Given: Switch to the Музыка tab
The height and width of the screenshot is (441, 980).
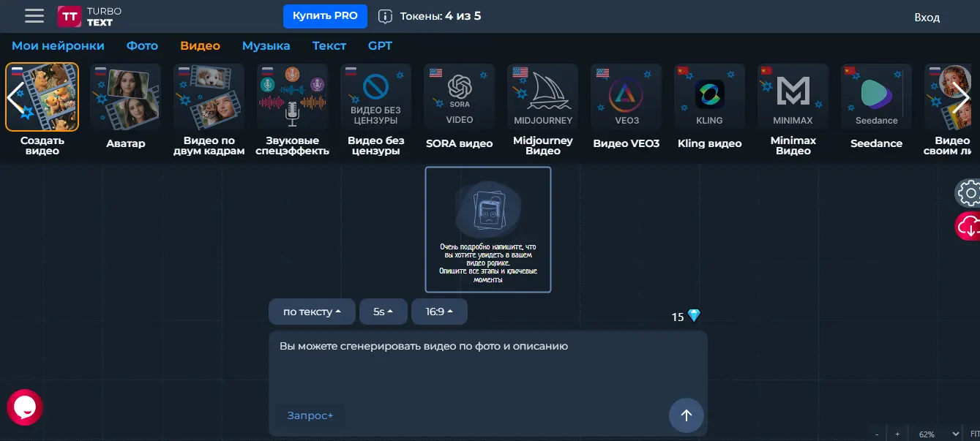Looking at the screenshot, I should [x=266, y=45].
